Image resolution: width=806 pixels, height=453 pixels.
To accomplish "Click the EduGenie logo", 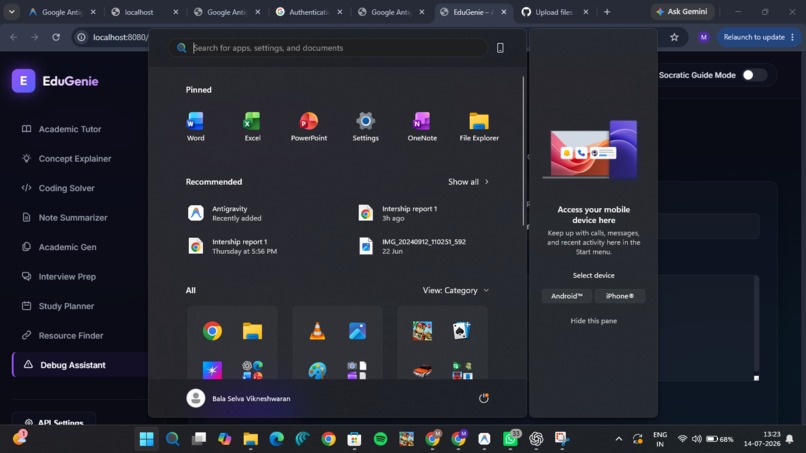I will tap(24, 81).
